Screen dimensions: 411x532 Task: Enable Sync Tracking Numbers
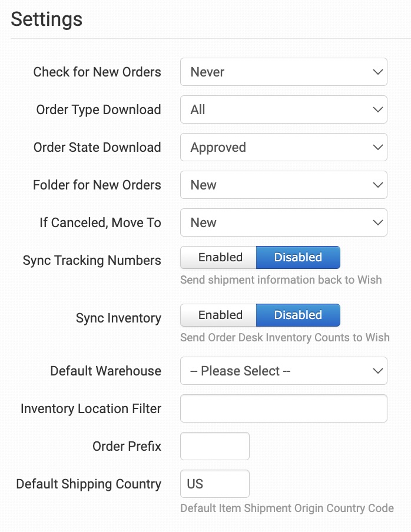[219, 257]
